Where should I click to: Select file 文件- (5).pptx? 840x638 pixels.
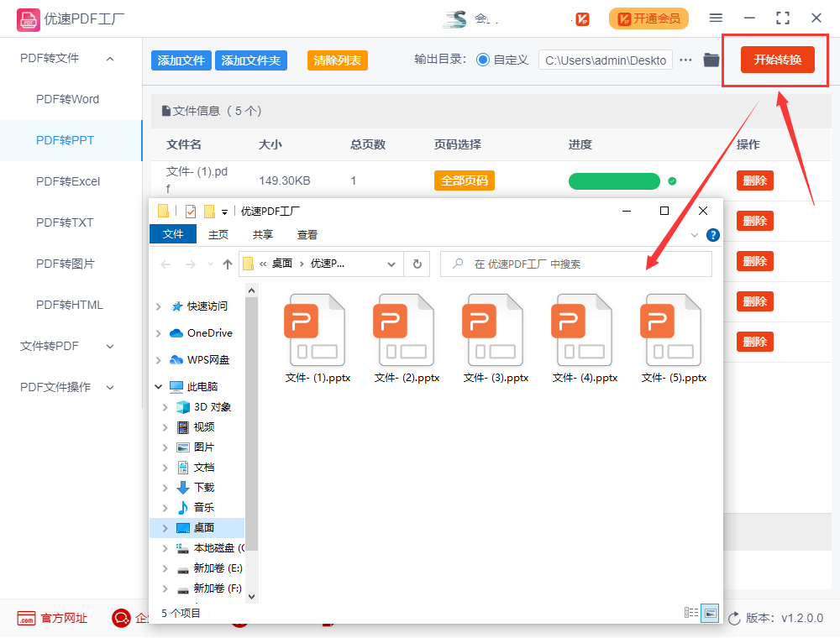coord(674,338)
